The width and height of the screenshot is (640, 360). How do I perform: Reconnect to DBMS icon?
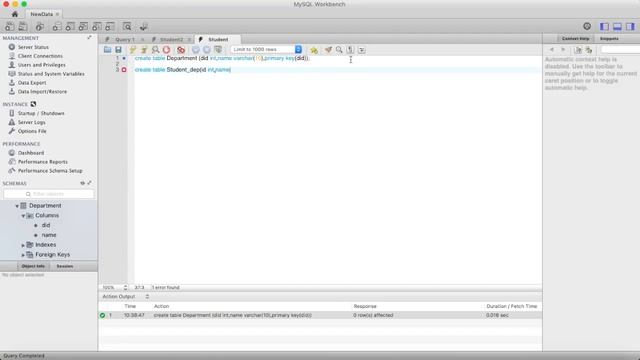[143, 27]
